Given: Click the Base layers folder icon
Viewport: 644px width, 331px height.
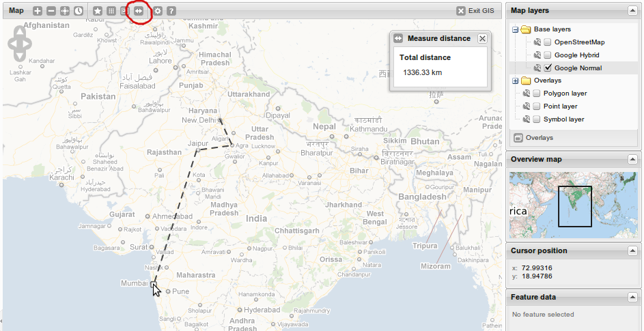Looking at the screenshot, I should [526, 29].
